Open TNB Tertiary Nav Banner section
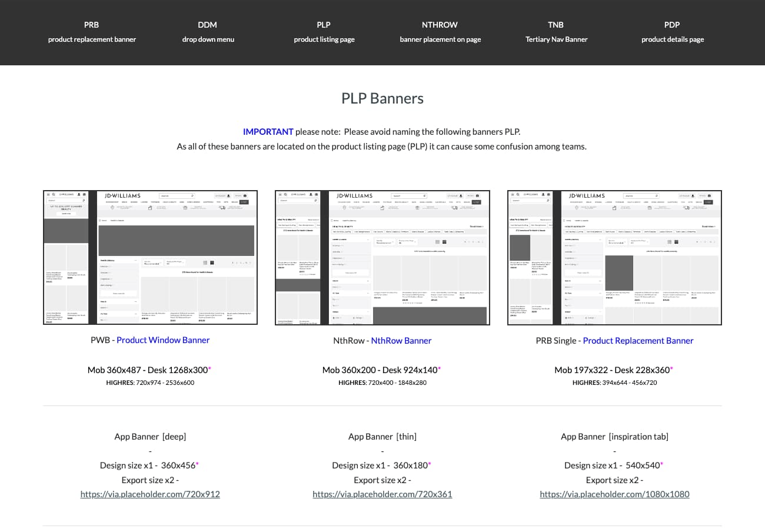The width and height of the screenshot is (765, 532). (556, 32)
